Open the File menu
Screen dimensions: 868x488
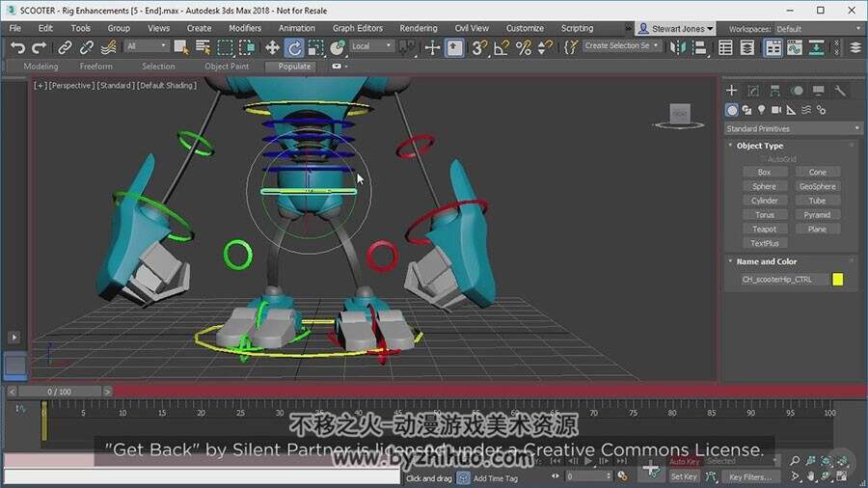pyautogui.click(x=14, y=28)
